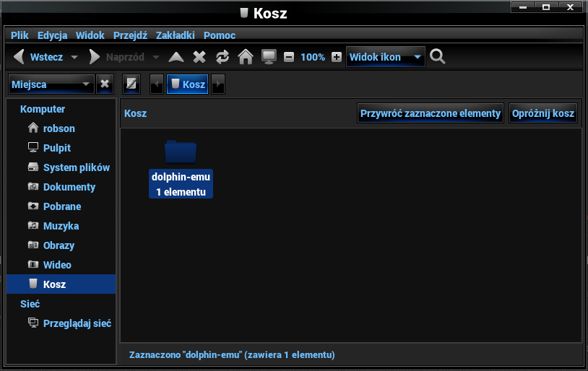Zoom in with the plus icon

337,57
